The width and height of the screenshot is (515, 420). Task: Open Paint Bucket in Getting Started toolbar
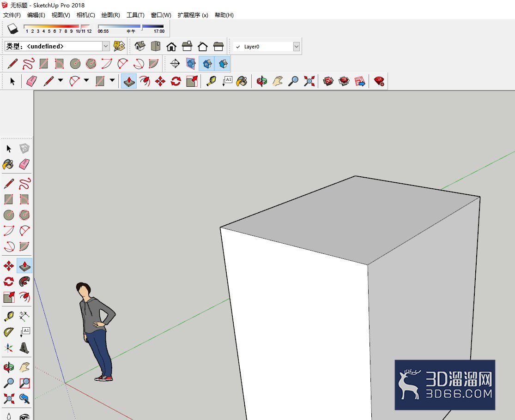pyautogui.click(x=242, y=81)
